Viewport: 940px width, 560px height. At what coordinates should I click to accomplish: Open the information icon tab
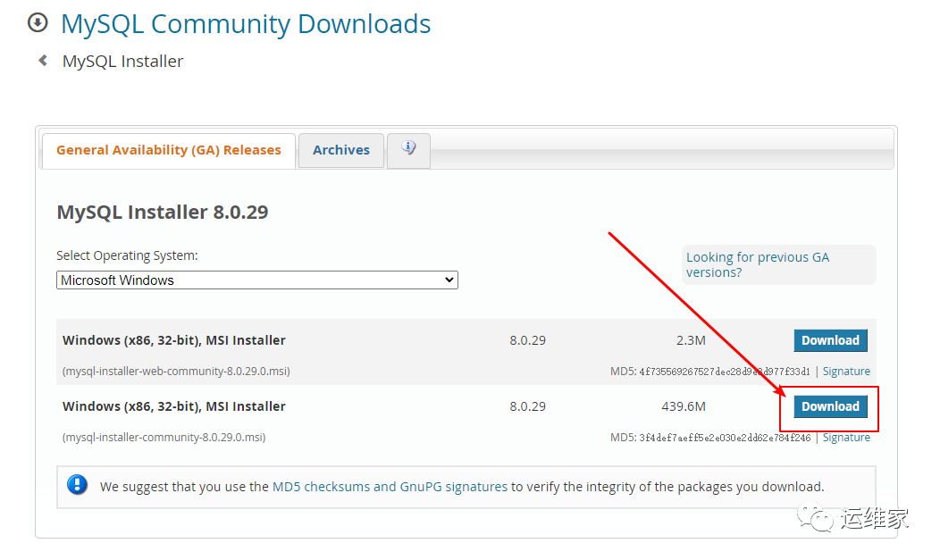408,150
